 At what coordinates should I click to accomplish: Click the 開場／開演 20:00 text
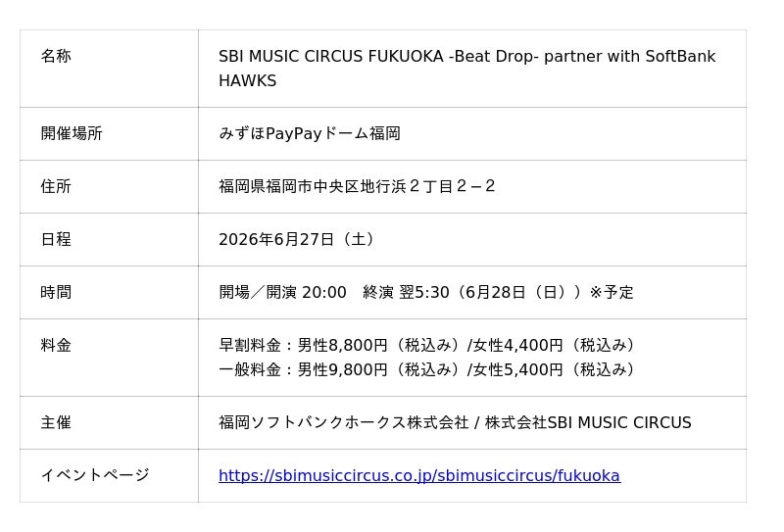282,293
